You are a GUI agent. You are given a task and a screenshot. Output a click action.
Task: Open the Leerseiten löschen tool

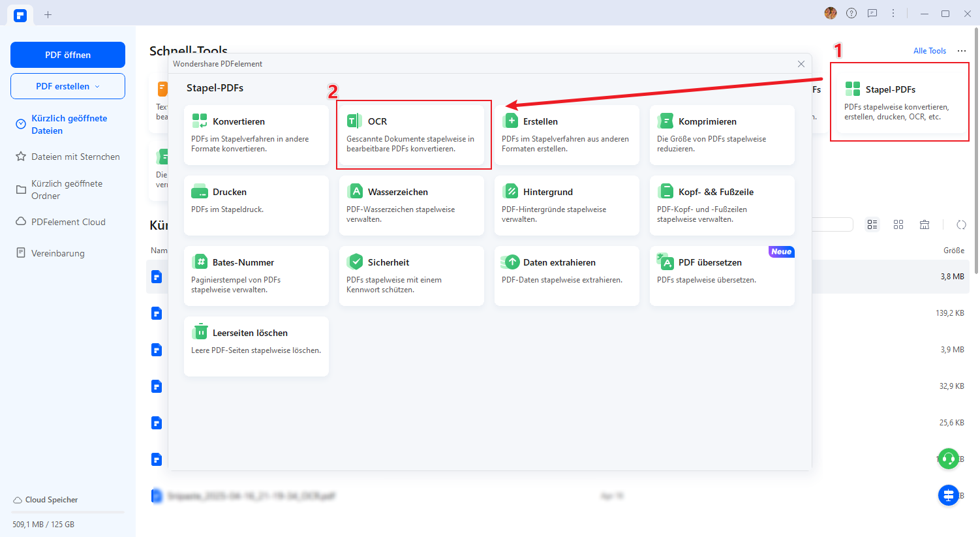pos(256,346)
